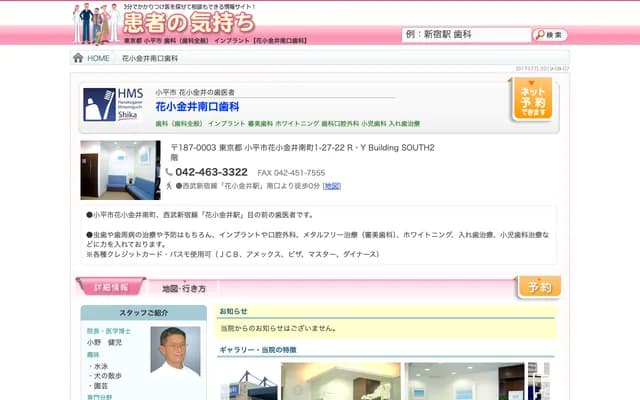The height and width of the screenshot is (400, 640).
Task: Click the インプラント specialty tag
Action: 227,124
